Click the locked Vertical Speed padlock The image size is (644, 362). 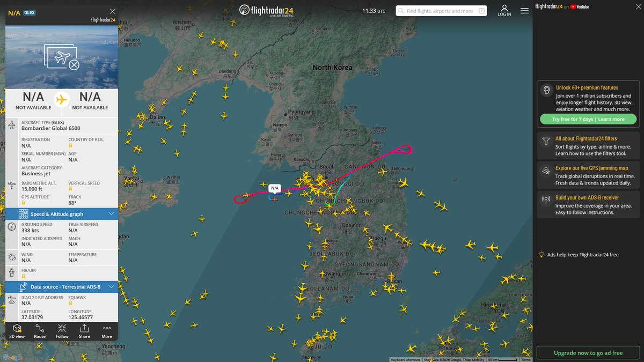[x=70, y=189]
